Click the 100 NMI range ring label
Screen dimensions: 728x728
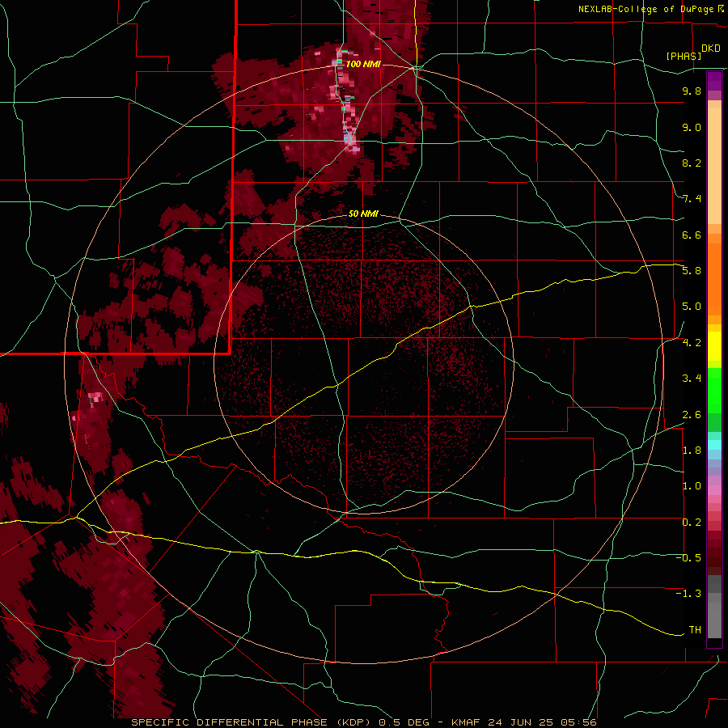point(363,64)
